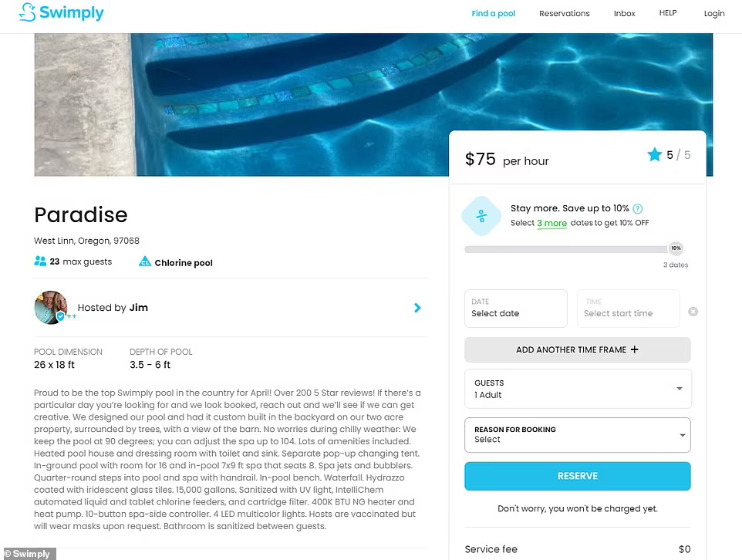The image size is (742, 560).
Task: Click the 10% discount progress slider knob
Action: point(676,248)
